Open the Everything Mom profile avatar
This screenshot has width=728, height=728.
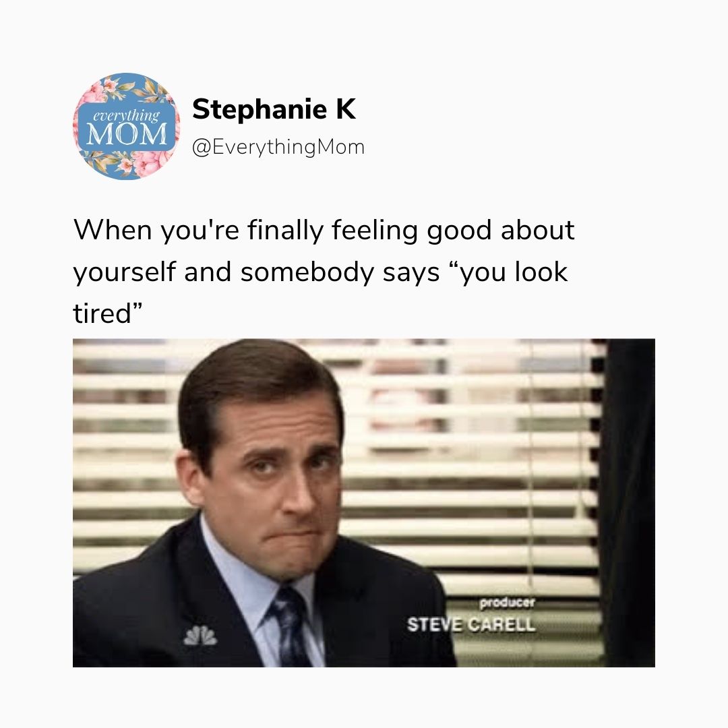(x=126, y=126)
